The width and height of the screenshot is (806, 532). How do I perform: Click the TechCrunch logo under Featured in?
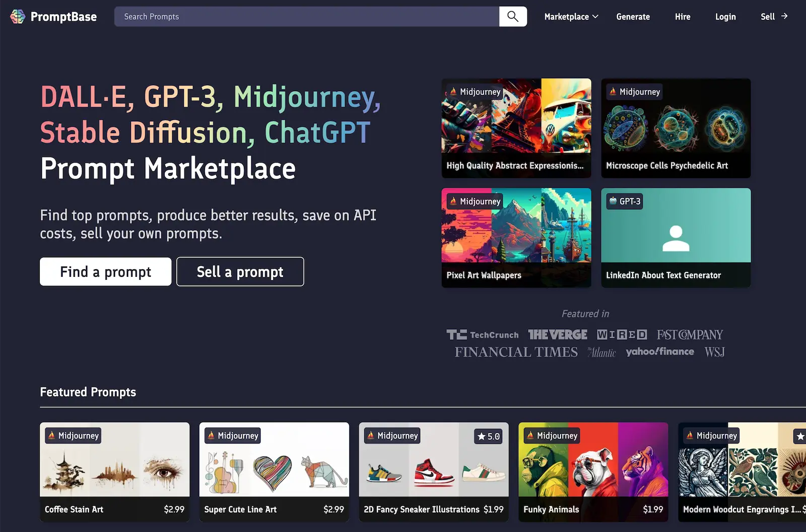coord(482,335)
